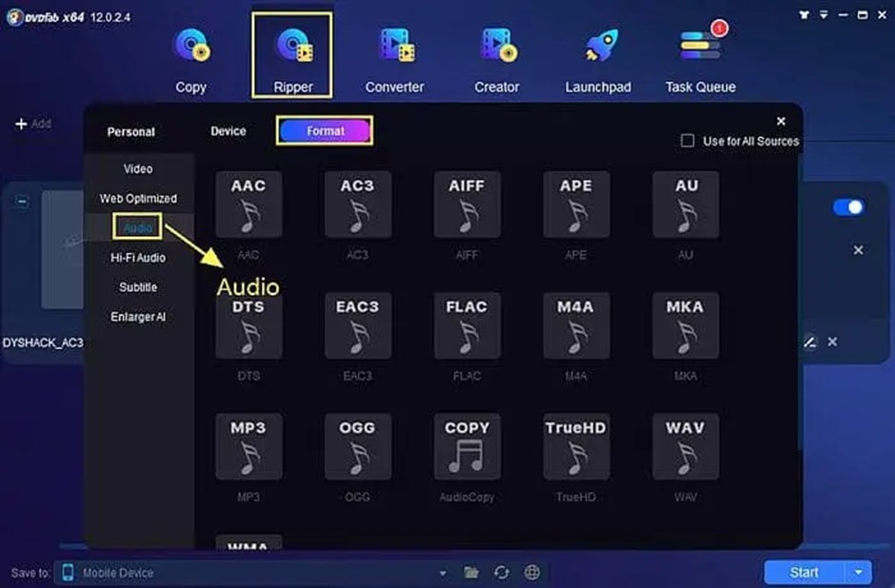Remove the source task with X

pos(858,250)
